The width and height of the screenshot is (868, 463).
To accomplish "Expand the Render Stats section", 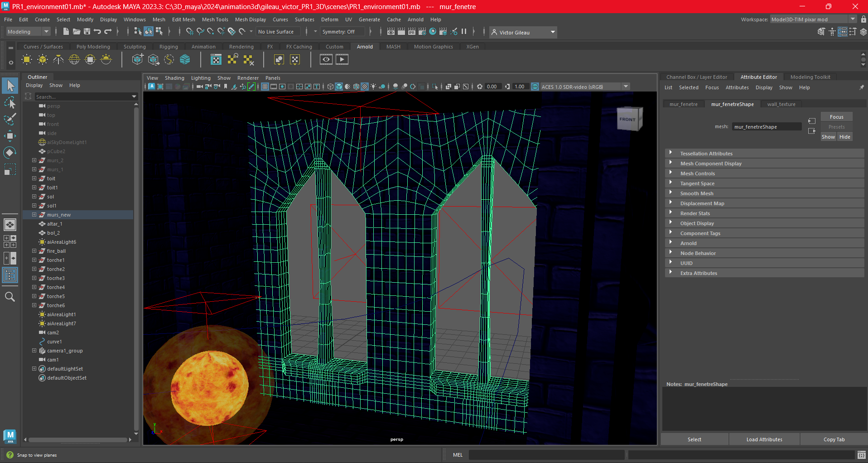I will click(x=765, y=213).
